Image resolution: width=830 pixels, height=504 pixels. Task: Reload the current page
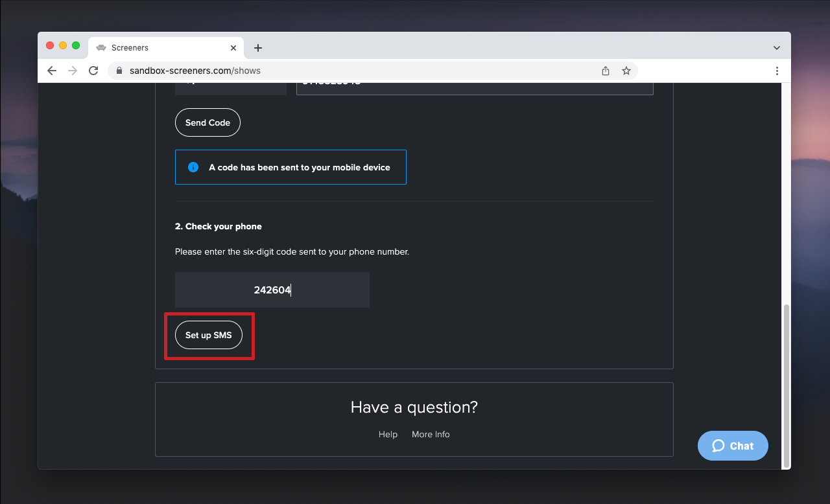coord(93,71)
